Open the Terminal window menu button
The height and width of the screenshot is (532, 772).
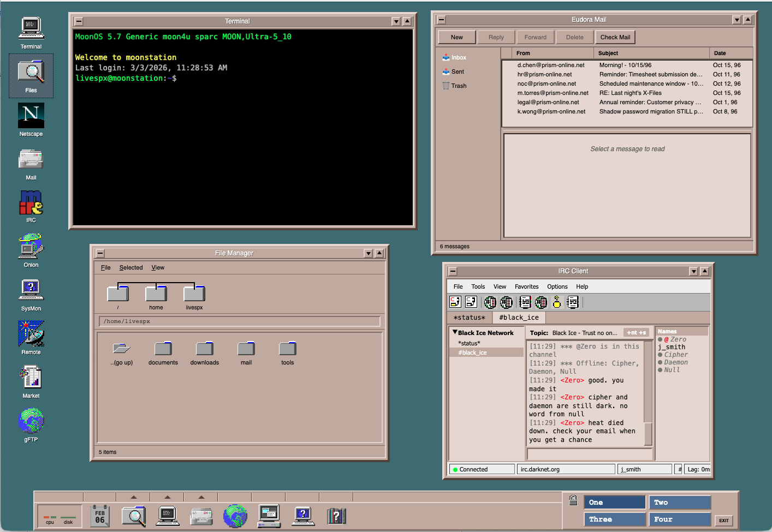(x=78, y=21)
